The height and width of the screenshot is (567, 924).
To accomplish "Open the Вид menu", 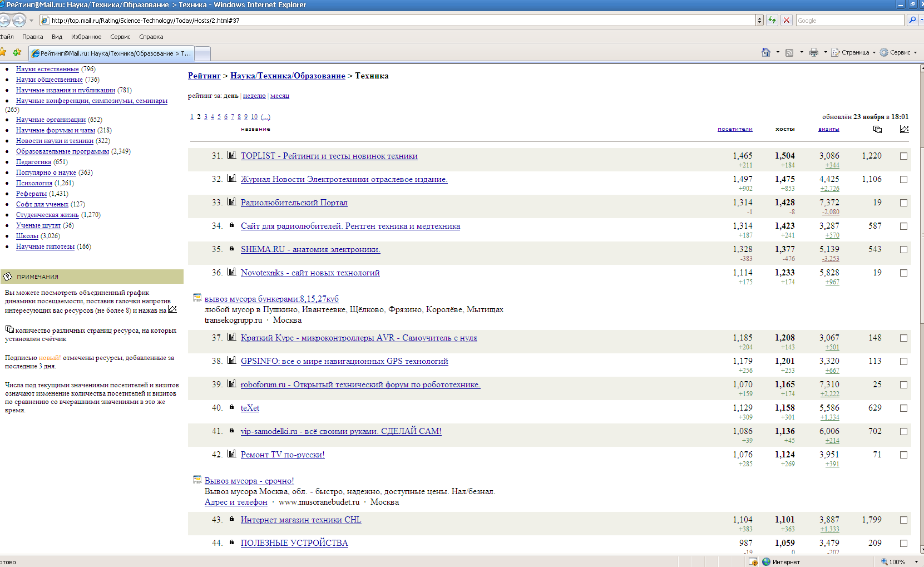I will click(x=57, y=37).
